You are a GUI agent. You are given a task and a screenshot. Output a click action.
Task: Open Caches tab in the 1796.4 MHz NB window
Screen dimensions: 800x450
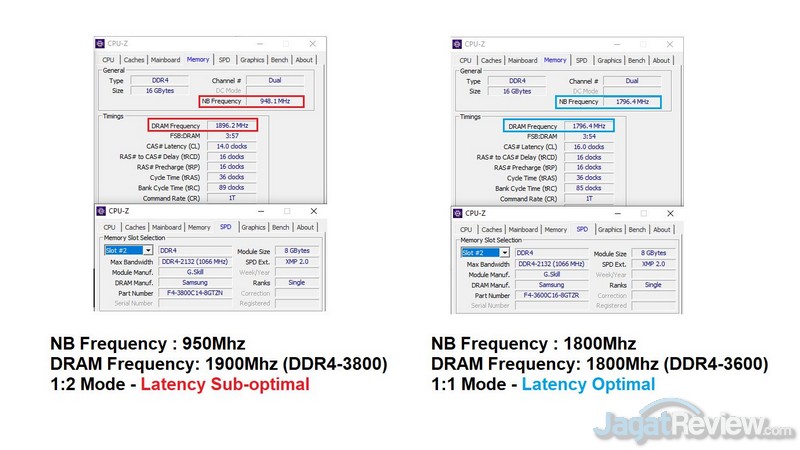click(x=491, y=60)
